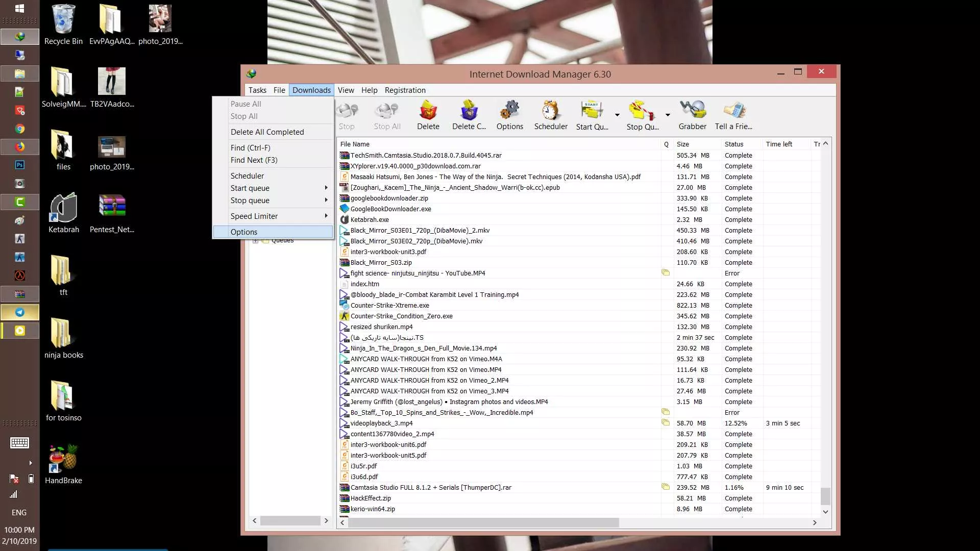Open the Tasks menu
This screenshot has height=551, width=980.
tap(257, 90)
